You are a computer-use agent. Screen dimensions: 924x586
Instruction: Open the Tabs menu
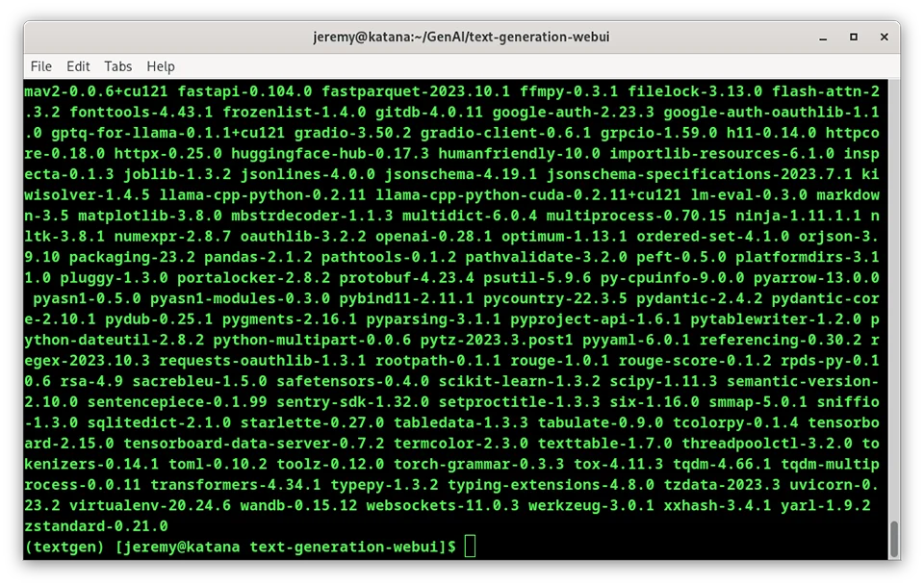117,66
